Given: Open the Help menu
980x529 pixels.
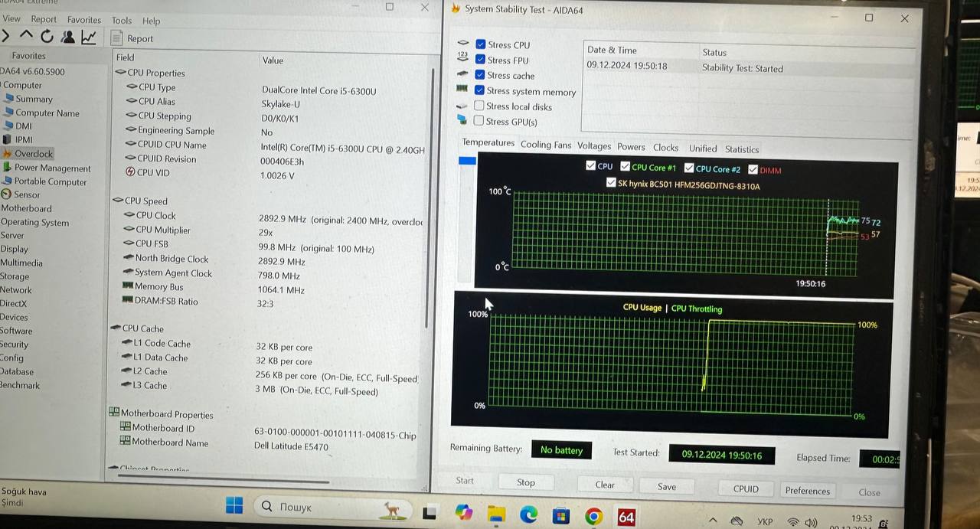Looking at the screenshot, I should coord(152,21).
